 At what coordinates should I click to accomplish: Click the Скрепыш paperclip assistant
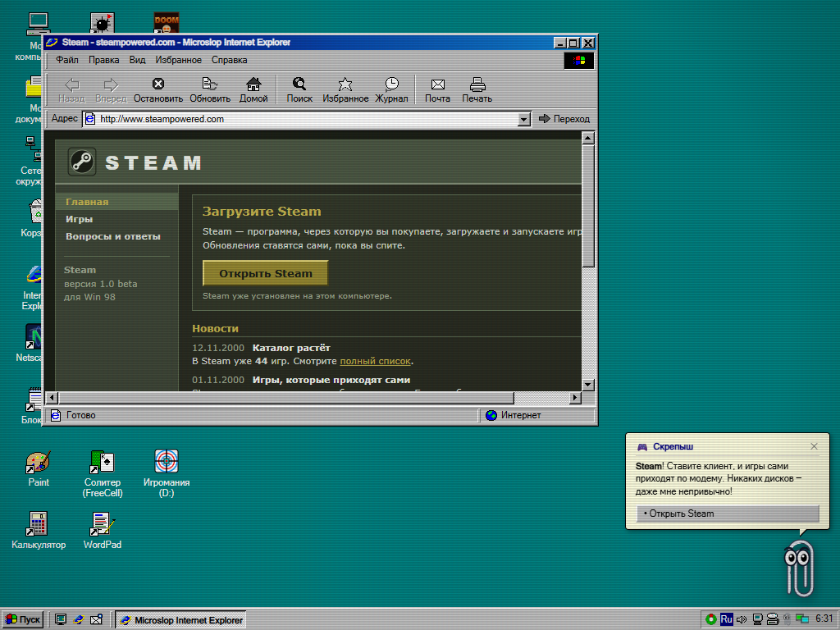coord(799,568)
